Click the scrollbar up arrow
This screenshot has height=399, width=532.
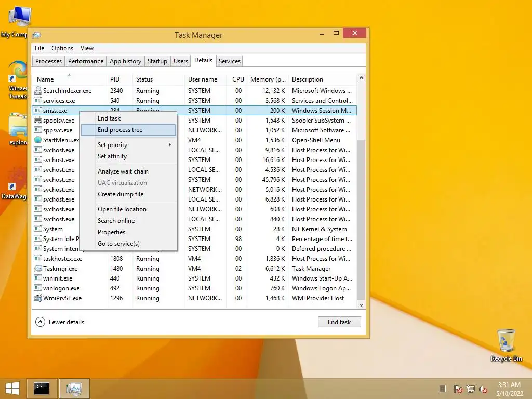point(362,78)
